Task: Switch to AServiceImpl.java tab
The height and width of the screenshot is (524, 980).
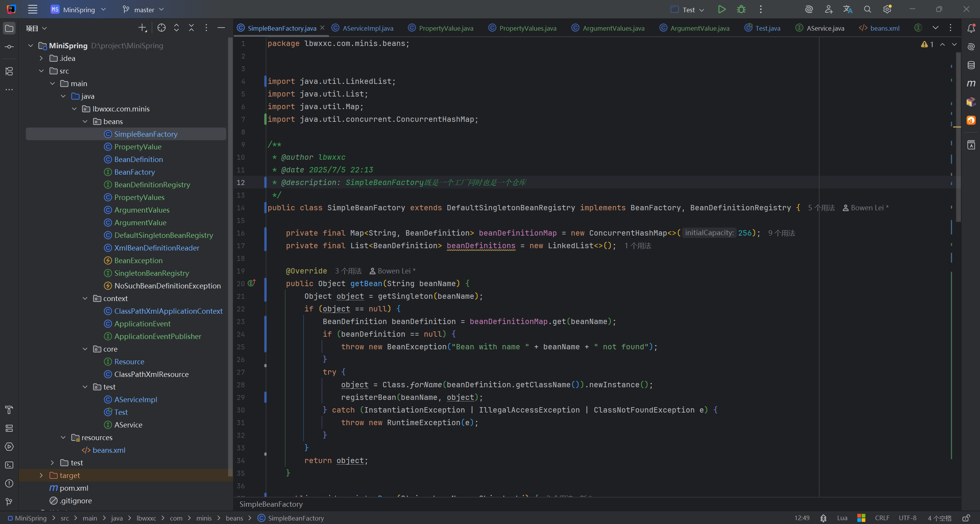Action: 363,28
